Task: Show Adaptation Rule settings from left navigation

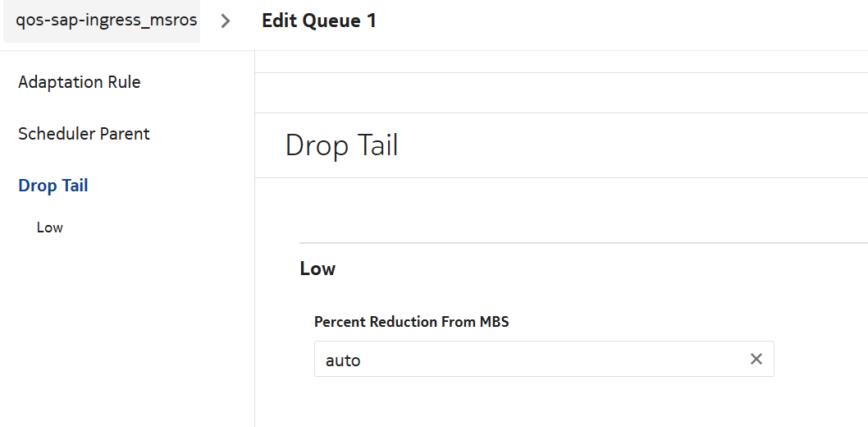Action: coord(80,82)
